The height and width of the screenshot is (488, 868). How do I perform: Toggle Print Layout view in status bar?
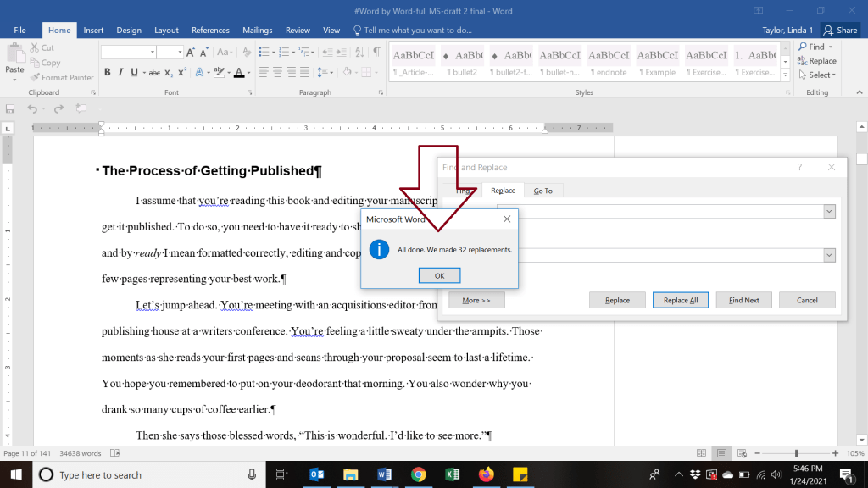coord(721,453)
